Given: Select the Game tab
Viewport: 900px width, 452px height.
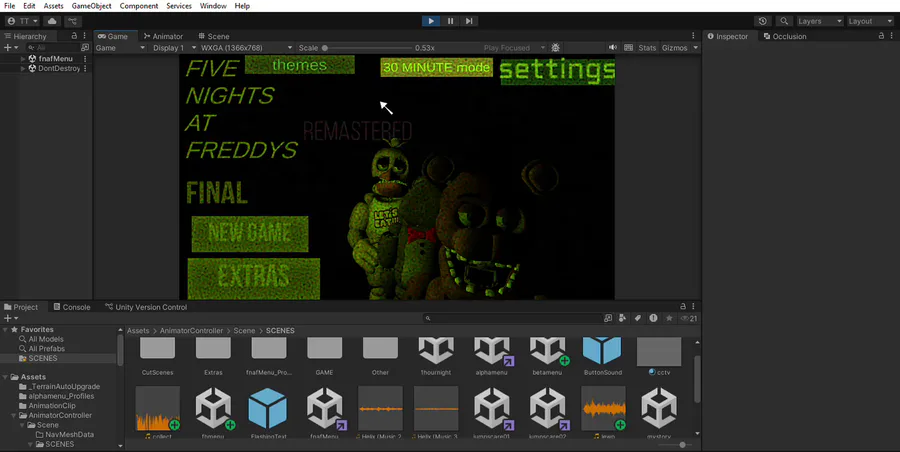Looking at the screenshot, I should 113,36.
